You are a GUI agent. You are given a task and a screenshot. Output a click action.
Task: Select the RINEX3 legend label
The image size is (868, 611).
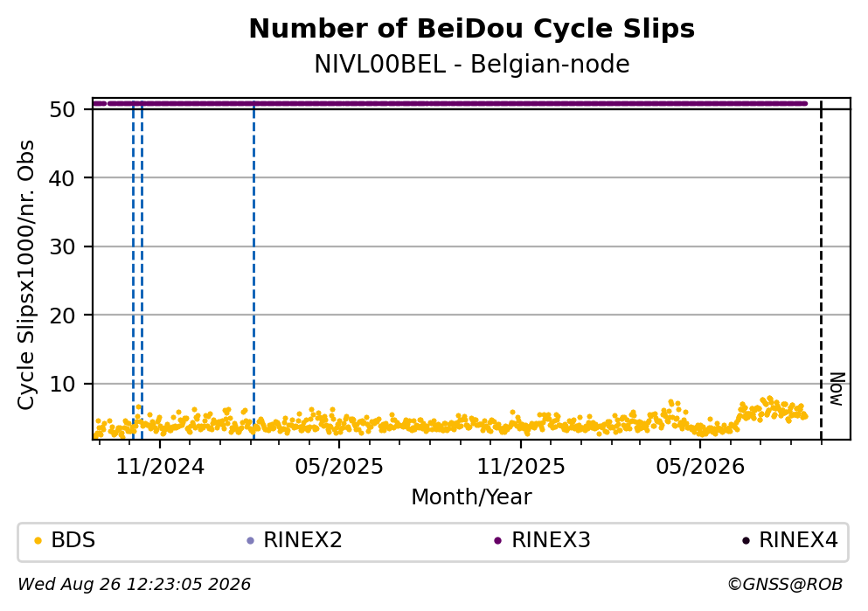[551, 540]
